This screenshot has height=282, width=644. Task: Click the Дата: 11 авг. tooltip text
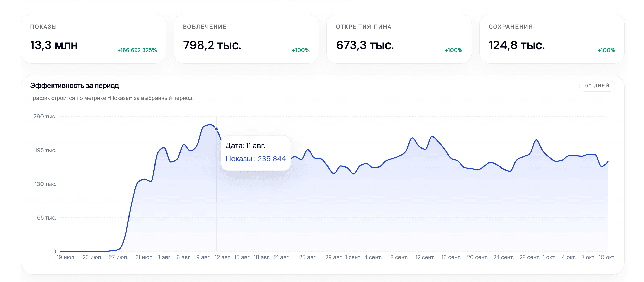tap(245, 146)
